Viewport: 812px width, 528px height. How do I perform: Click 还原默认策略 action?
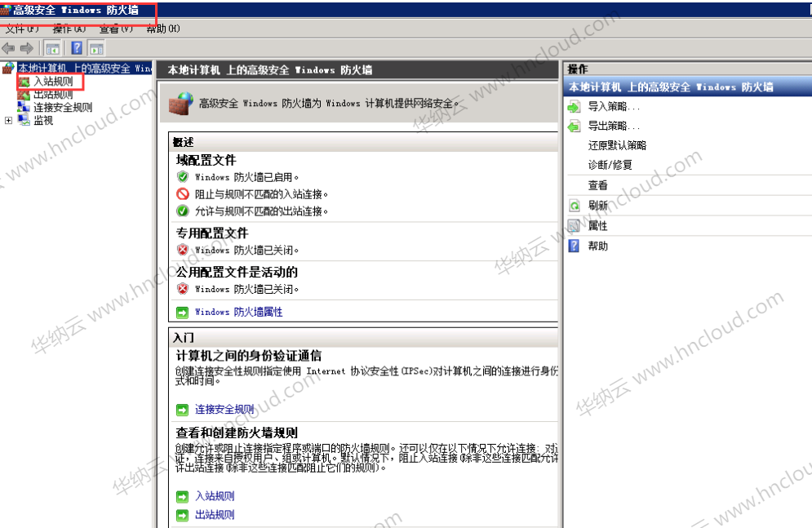click(x=617, y=145)
